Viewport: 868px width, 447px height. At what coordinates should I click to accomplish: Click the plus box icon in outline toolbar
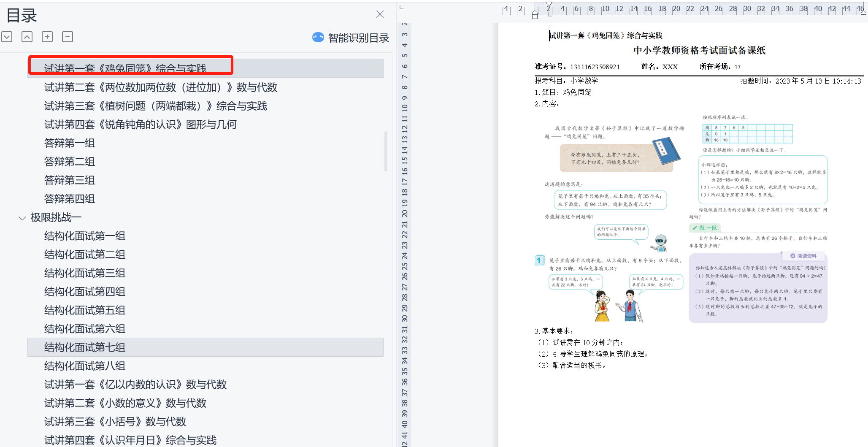[47, 37]
